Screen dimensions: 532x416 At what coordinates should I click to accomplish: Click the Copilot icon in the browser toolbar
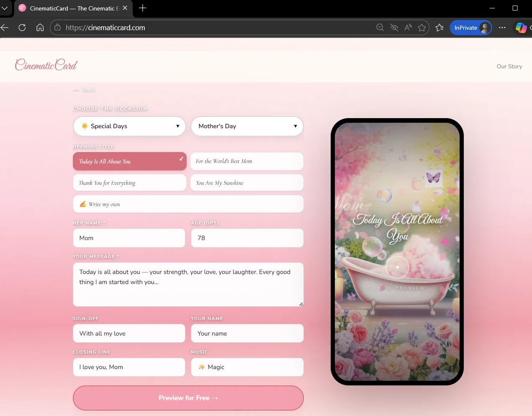[521, 28]
